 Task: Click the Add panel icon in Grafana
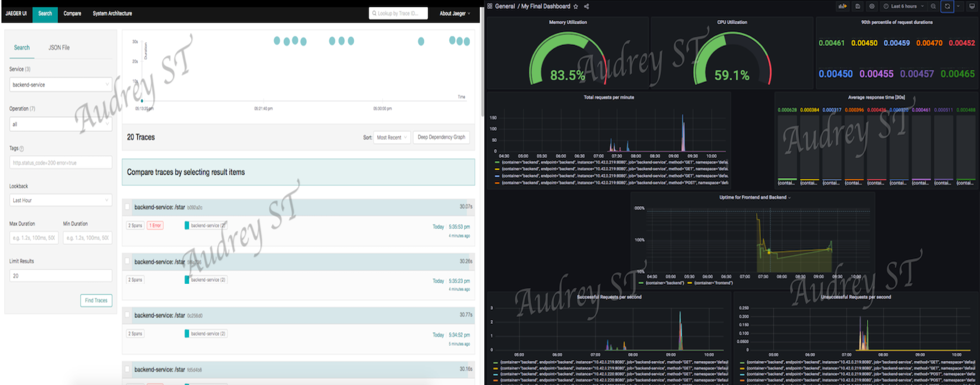[x=842, y=6]
